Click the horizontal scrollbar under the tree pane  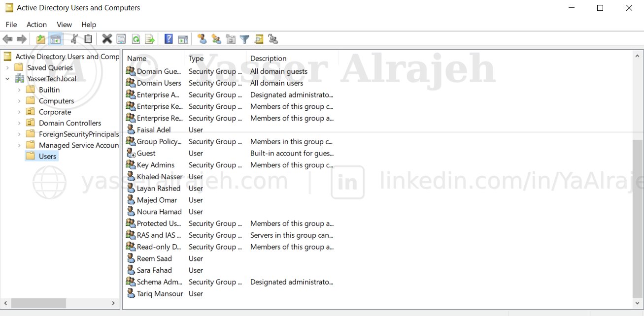[39, 303]
